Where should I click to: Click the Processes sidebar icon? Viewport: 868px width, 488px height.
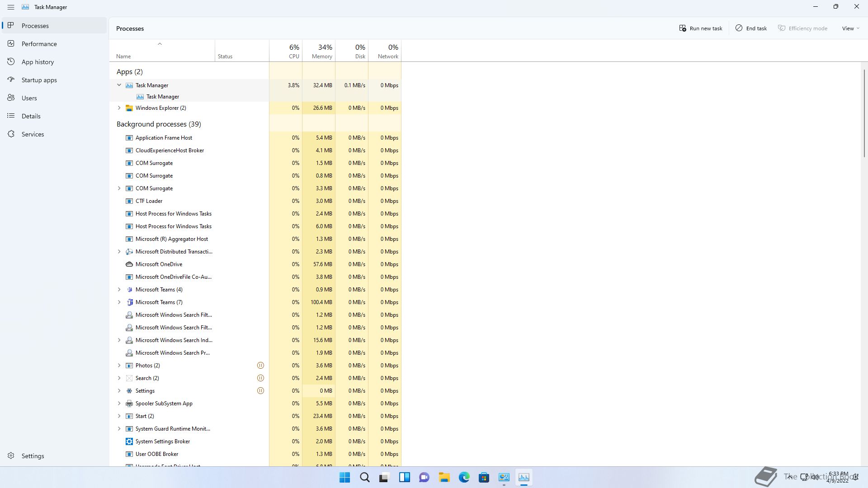tap(11, 25)
